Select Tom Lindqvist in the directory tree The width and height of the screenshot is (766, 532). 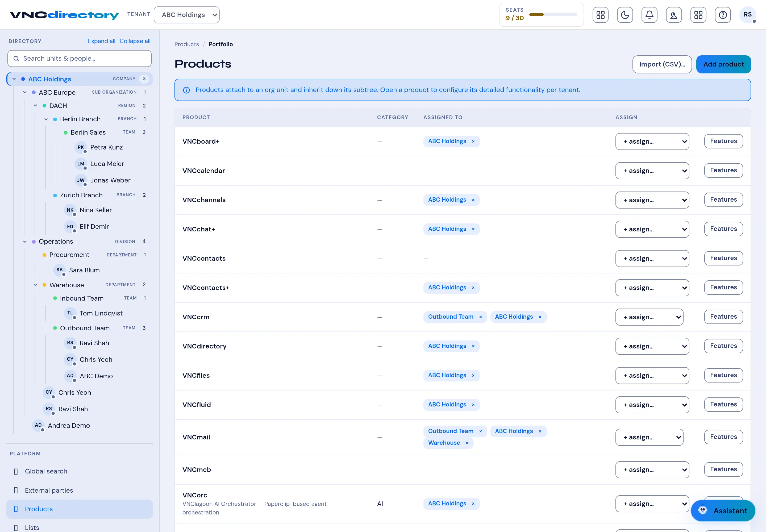101,313
